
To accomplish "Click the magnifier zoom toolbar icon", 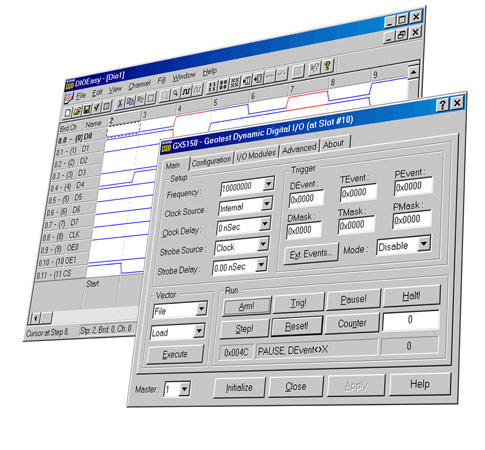I will pos(175,93).
